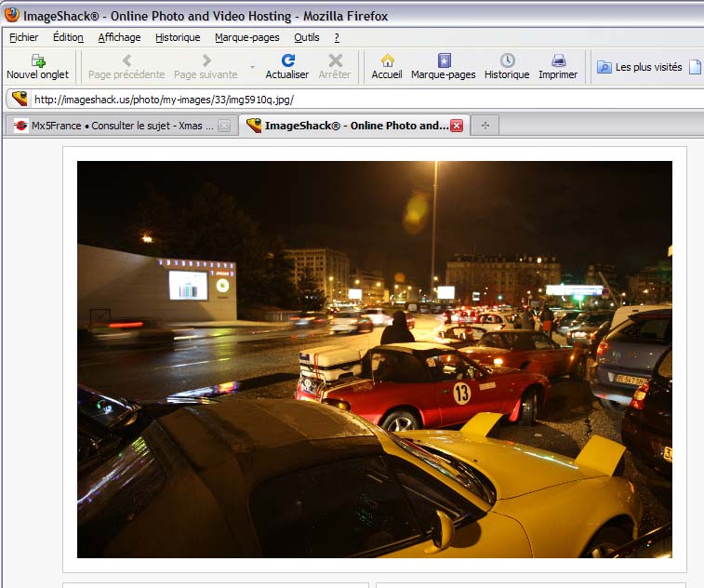Go back with Page précédente
This screenshot has width=704, height=588.
[126, 66]
